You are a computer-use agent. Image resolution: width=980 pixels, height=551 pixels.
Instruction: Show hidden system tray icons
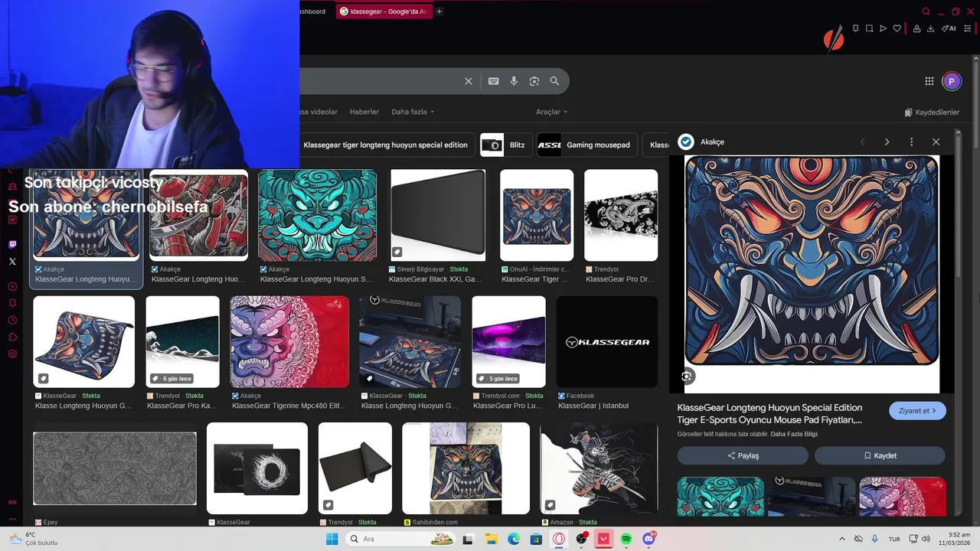[842, 539]
